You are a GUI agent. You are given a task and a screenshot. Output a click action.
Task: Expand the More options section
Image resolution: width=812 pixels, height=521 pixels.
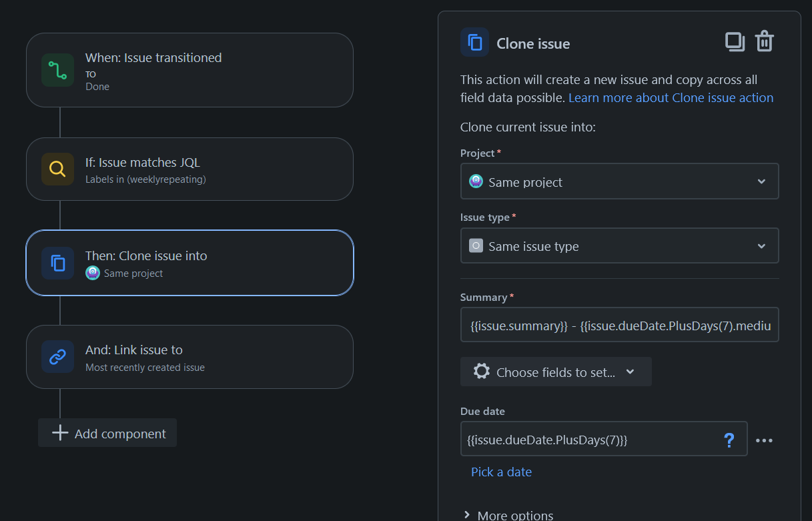coord(508,515)
